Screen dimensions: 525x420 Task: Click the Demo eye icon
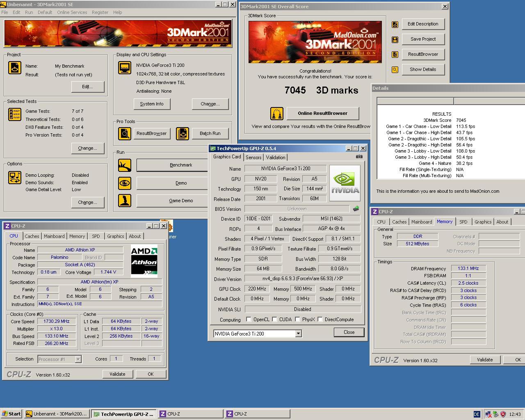click(125, 183)
